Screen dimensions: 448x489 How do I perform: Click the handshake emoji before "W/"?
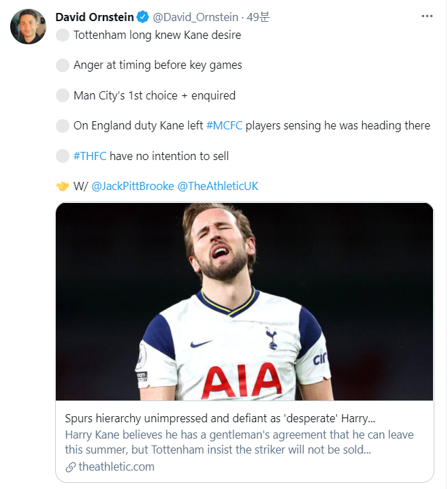63,186
